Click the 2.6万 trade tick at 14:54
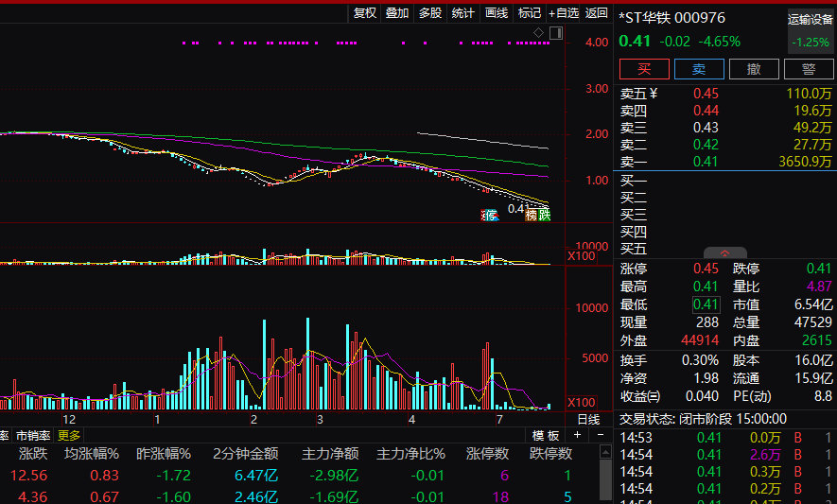Viewport: 837px width, 504px height. tap(765, 455)
